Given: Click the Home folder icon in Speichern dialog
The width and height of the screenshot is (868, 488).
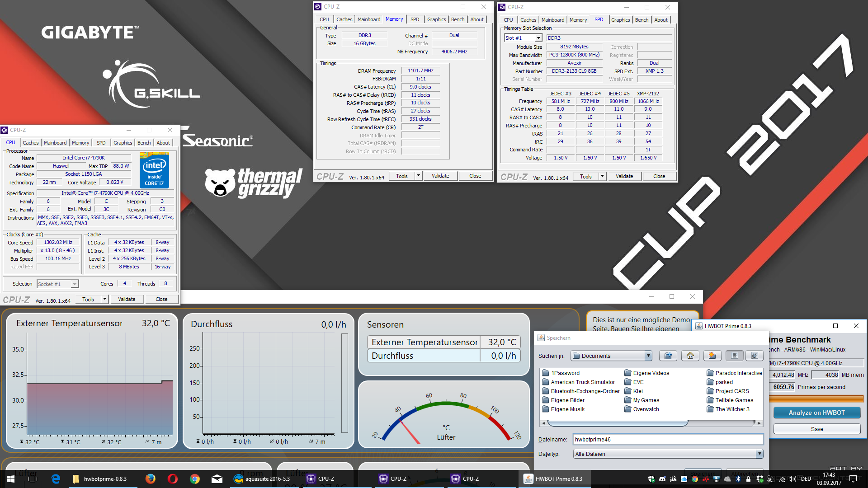Looking at the screenshot, I should [690, 356].
